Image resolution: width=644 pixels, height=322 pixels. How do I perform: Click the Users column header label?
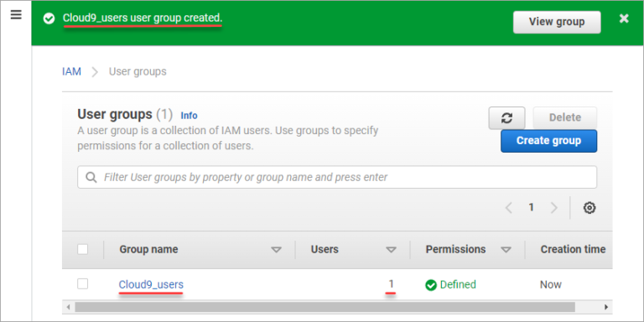pyautogui.click(x=325, y=249)
